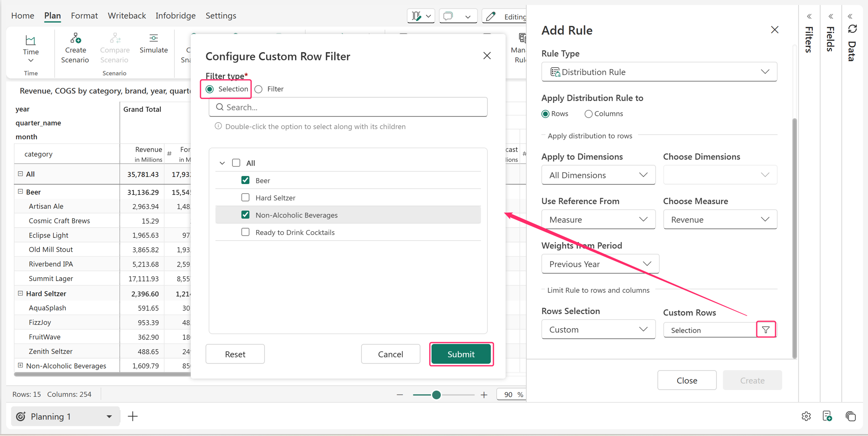Expand the Weights from Period dropdown
The width and height of the screenshot is (868, 436).
pyautogui.click(x=600, y=264)
